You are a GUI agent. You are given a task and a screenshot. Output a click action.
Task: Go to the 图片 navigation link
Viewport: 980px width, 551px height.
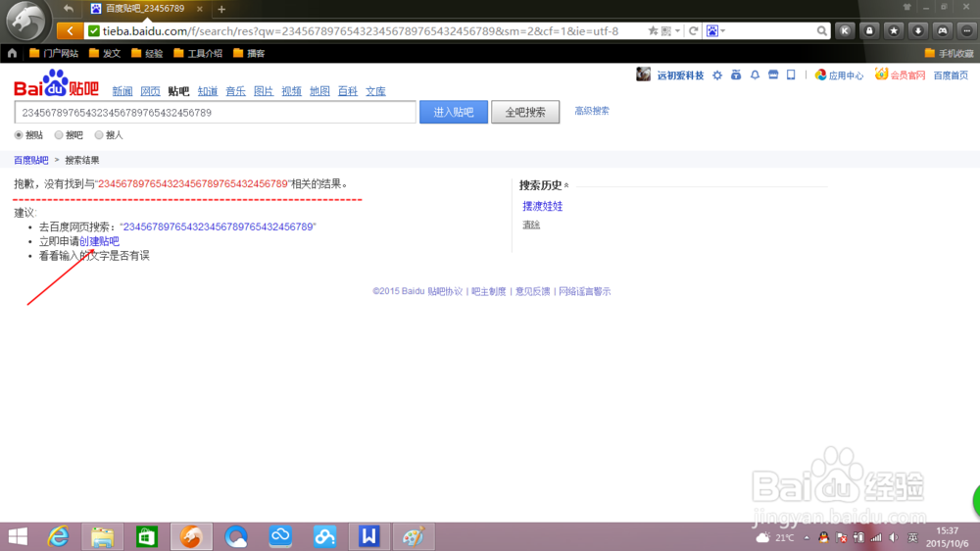coord(264,91)
